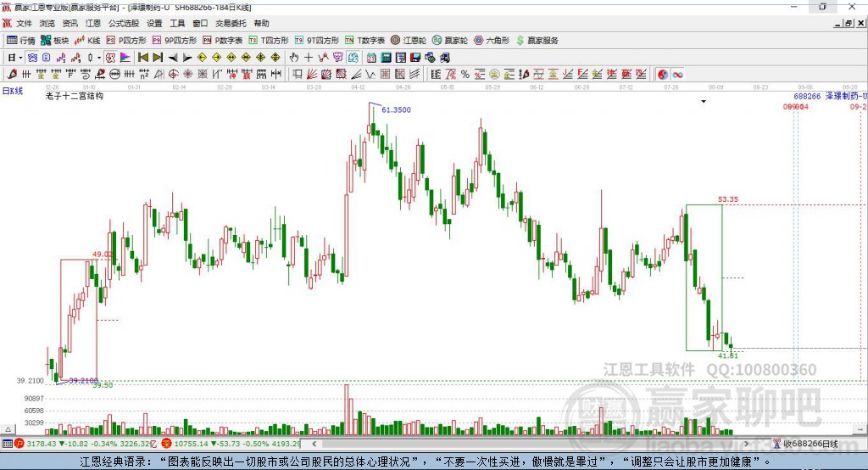
Task: Click the black right arrow icon
Action: tap(187, 58)
